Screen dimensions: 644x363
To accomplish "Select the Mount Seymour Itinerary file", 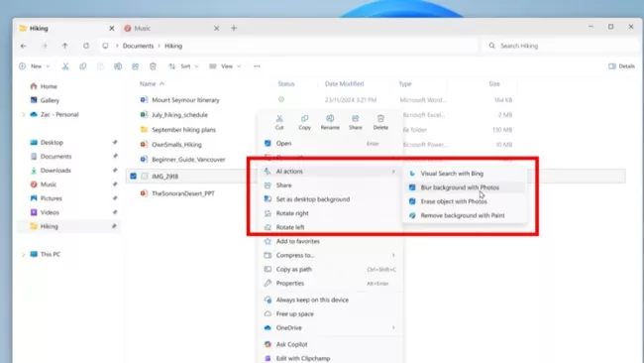I will point(185,100).
